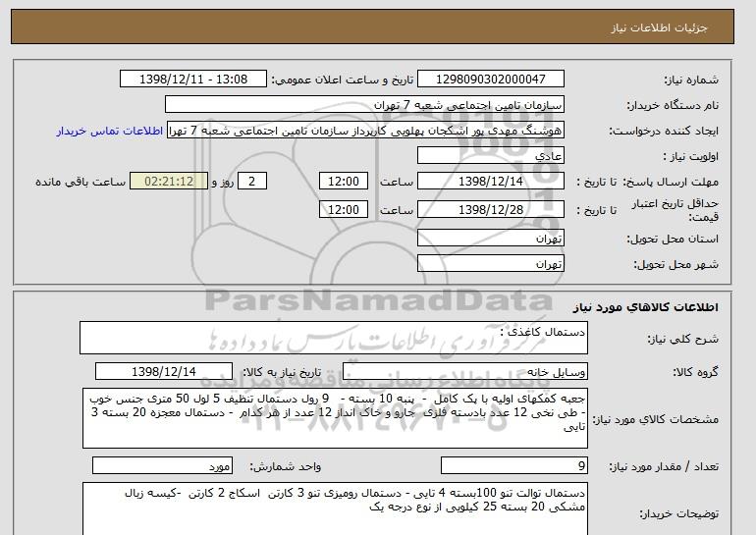This screenshot has height=535, width=756.
Task: Click the label حداقل تاریخ اعتبار قیمت
Action: [675, 210]
